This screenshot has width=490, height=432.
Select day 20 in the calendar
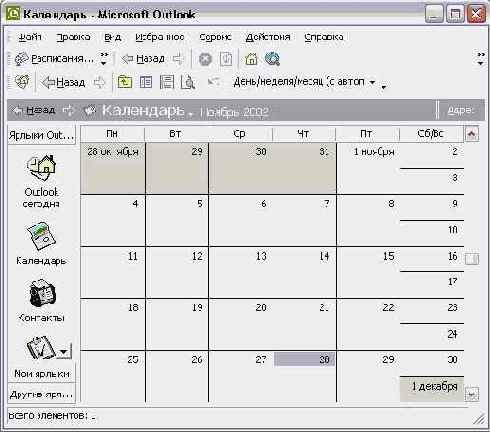tap(240, 324)
